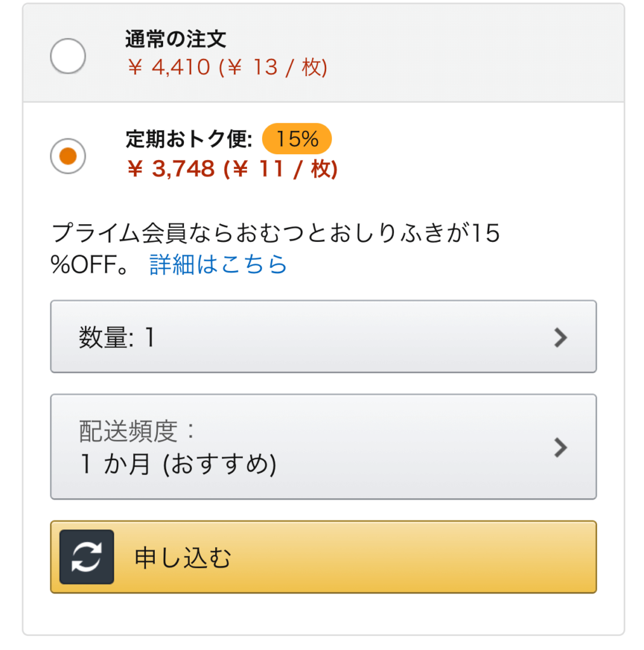Viewport: 644px width, 650px height.
Task: Open the 詳細はこちら link
Action: click(218, 264)
